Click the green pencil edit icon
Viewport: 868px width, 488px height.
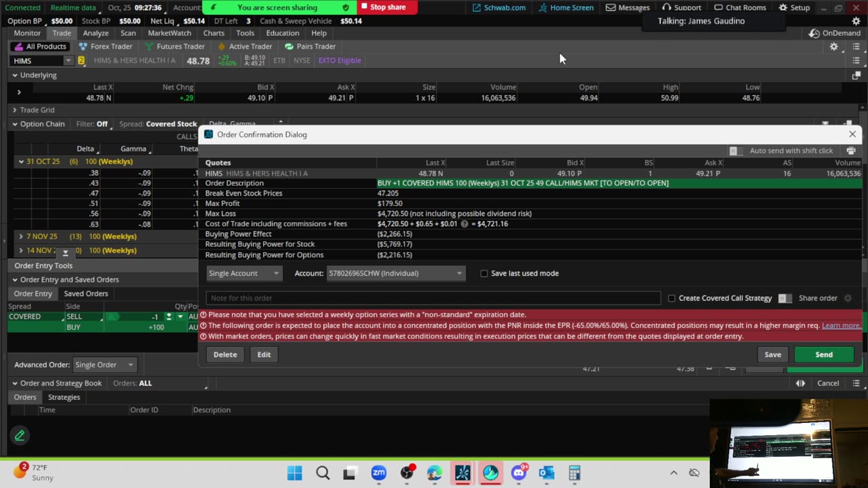pos(20,436)
